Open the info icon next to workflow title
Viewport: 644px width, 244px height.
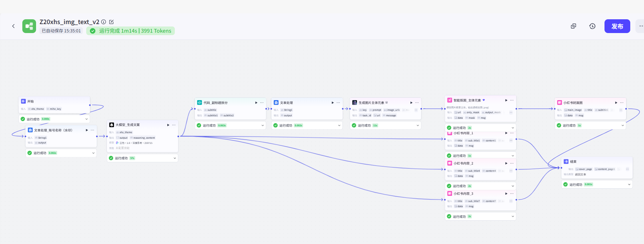(104, 22)
